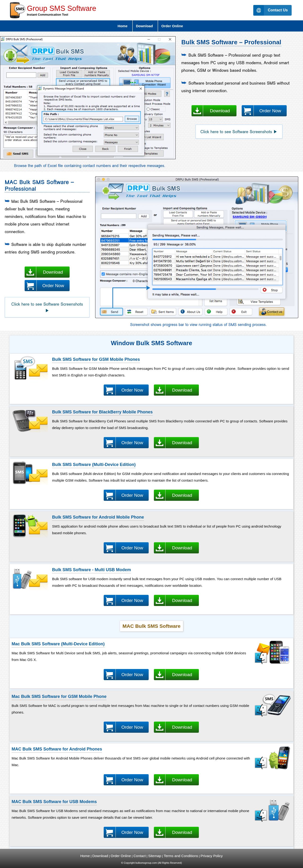Click Order Now under MAC Bulk SMS Professional
303x868 pixels.
pyautogui.click(x=47, y=285)
